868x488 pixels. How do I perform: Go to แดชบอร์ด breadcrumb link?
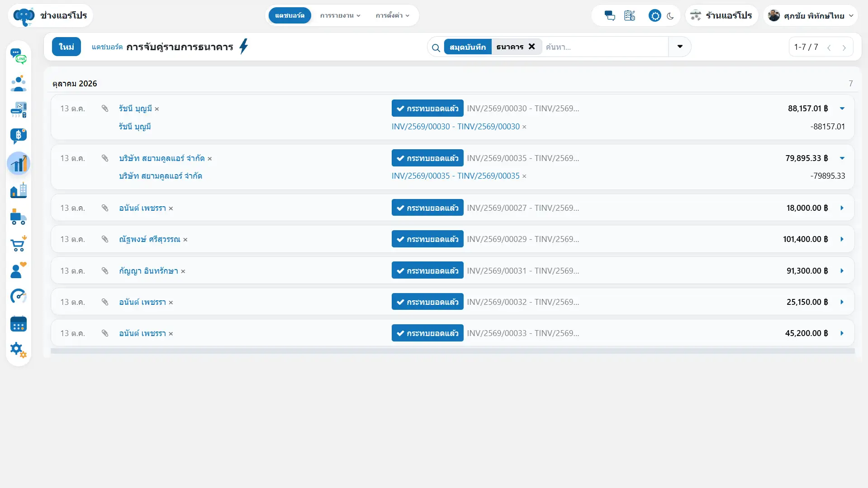[107, 47]
